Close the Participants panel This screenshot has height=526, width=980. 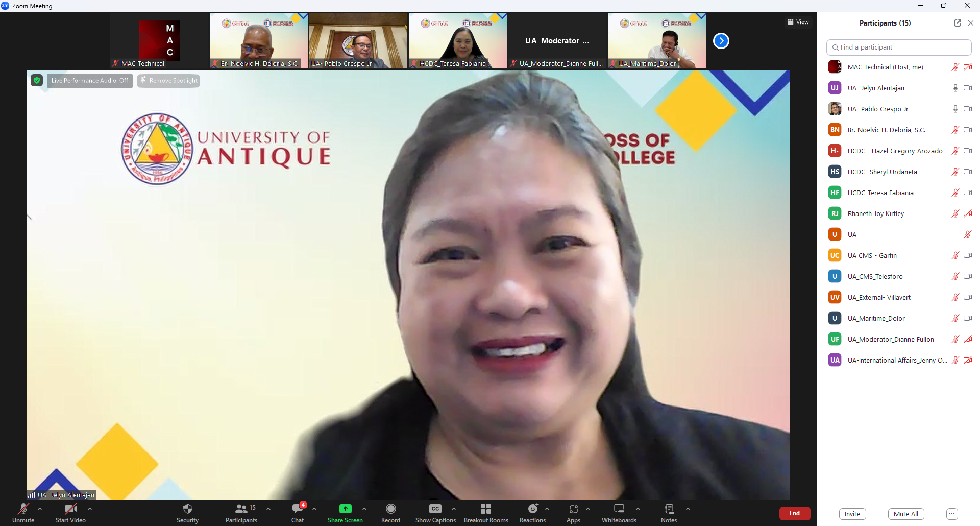[971, 23]
